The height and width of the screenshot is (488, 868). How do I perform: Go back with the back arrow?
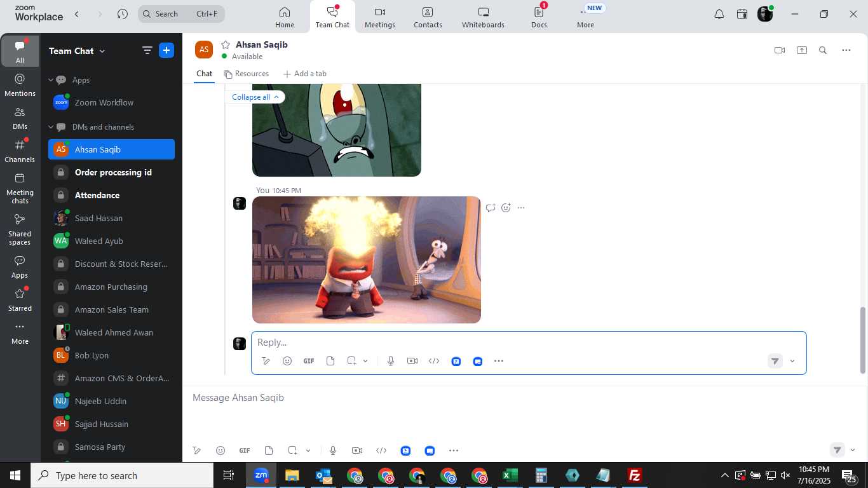click(77, 14)
